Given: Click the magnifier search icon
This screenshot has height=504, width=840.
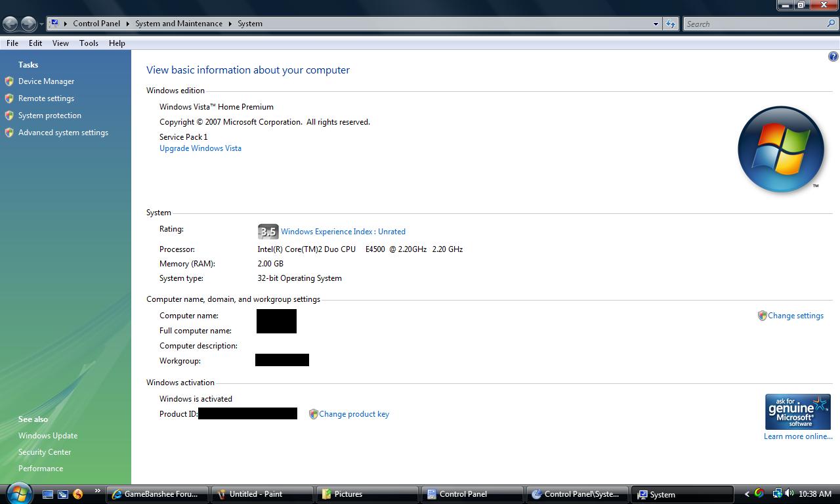Looking at the screenshot, I should (x=831, y=24).
